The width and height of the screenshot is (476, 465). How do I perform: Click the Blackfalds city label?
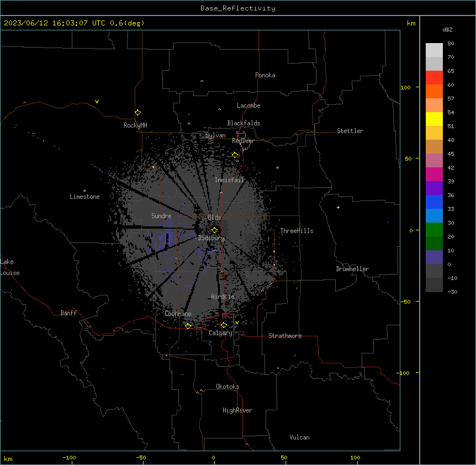pyautogui.click(x=244, y=123)
